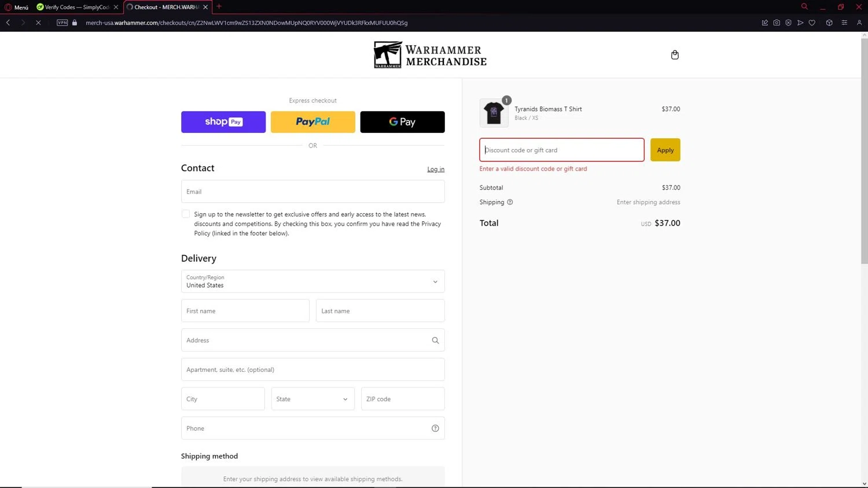This screenshot has width=868, height=488.
Task: Choose Google Pay express checkout
Action: (x=403, y=122)
